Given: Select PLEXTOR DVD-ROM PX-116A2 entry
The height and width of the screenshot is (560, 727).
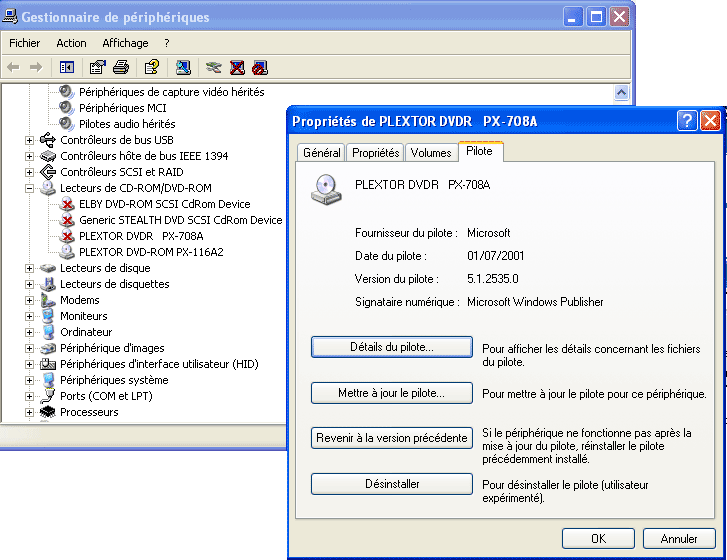Looking at the screenshot, I should [x=151, y=252].
